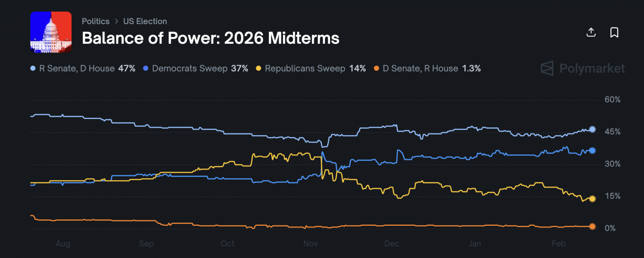Bookmark this market with the bookmark icon
This screenshot has width=644, height=258.
point(614,32)
